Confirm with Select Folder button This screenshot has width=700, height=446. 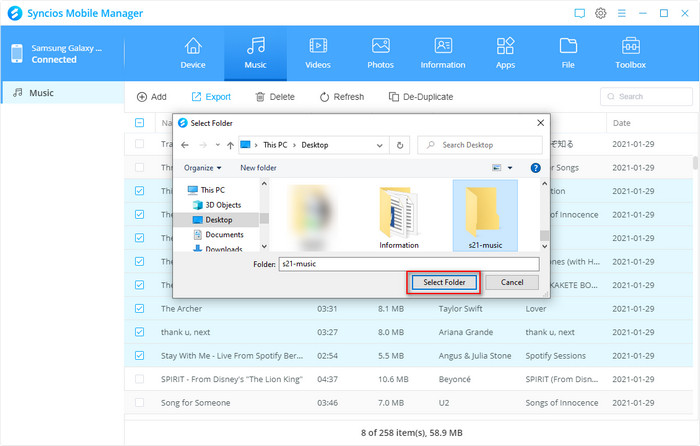[x=444, y=282]
